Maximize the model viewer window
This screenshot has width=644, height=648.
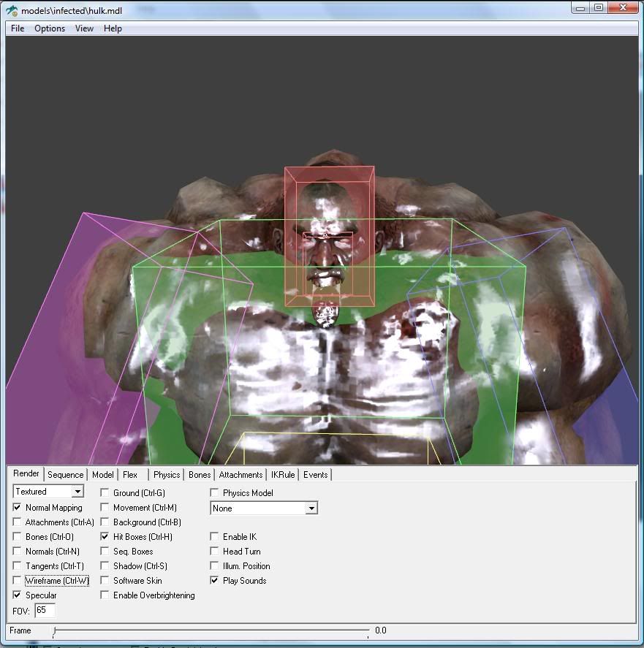(x=599, y=8)
